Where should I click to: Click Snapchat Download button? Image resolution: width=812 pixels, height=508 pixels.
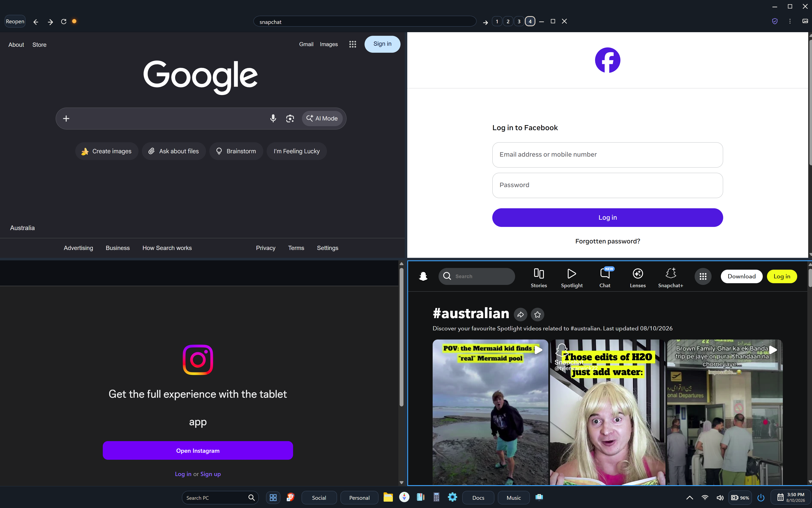point(742,276)
